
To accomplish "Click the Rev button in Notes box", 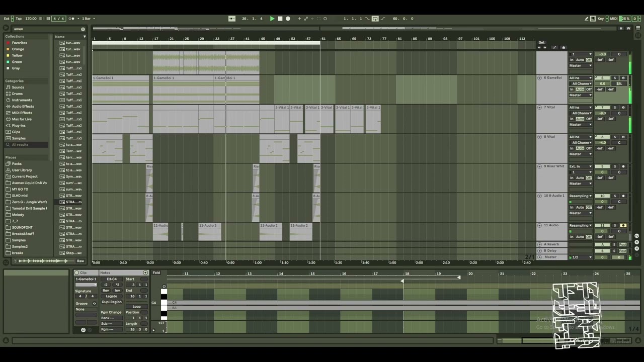I will coord(106,291).
